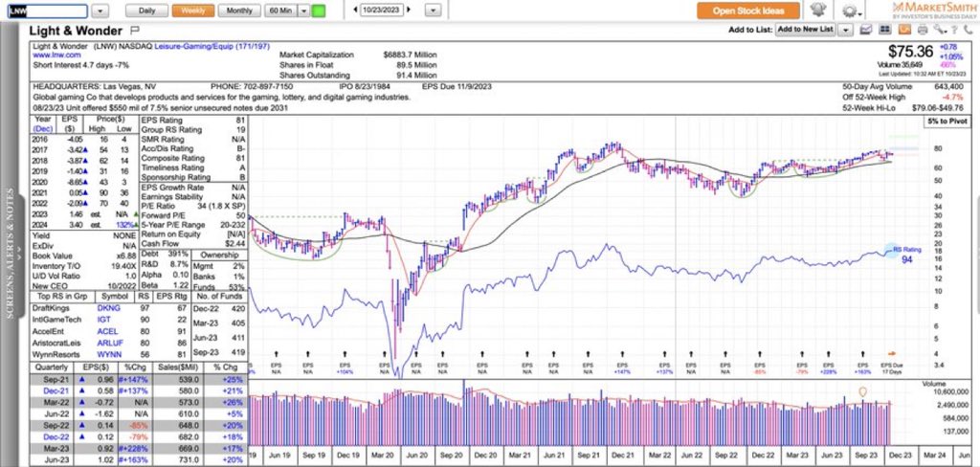Click the New CEO 10/2022 row
The image size is (980, 467).
(84, 286)
